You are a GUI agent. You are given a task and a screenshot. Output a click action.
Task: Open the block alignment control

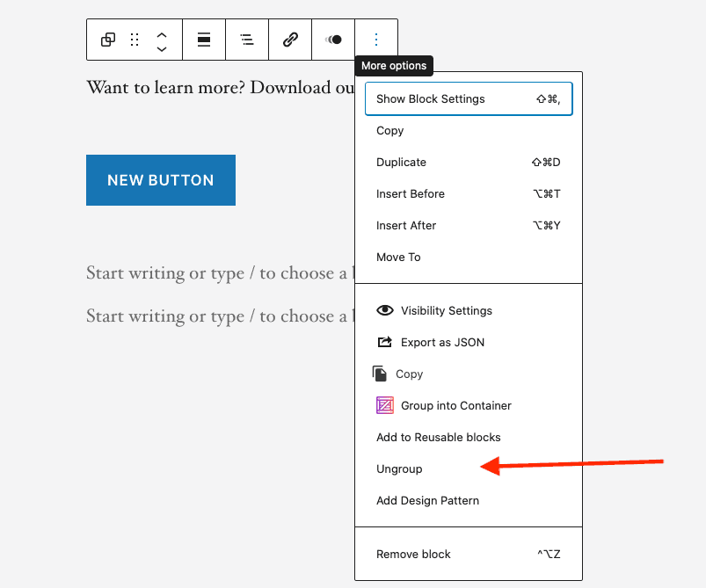point(204,40)
